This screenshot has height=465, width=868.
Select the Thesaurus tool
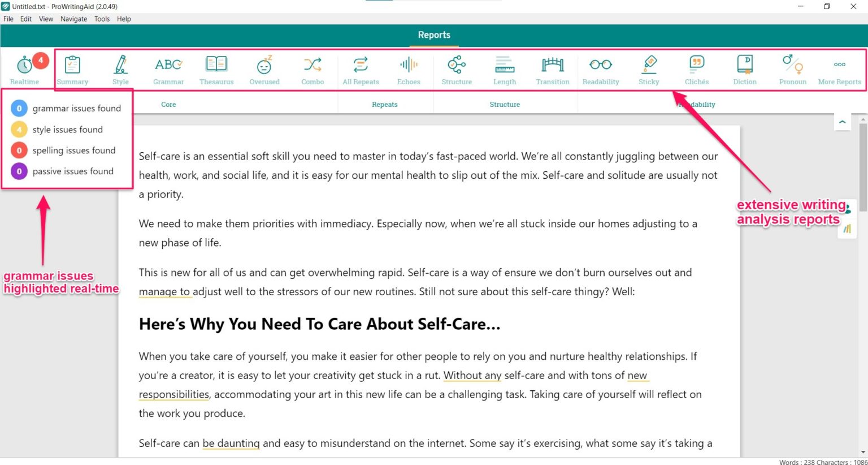pos(216,68)
